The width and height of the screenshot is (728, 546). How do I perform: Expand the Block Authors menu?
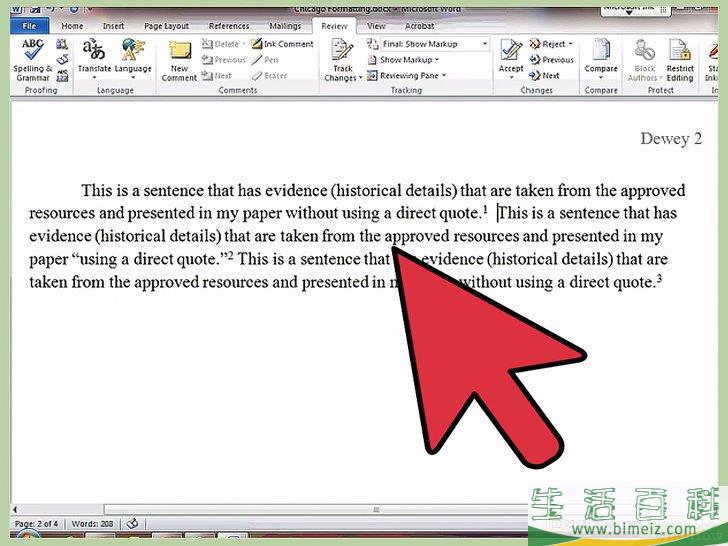[644, 61]
